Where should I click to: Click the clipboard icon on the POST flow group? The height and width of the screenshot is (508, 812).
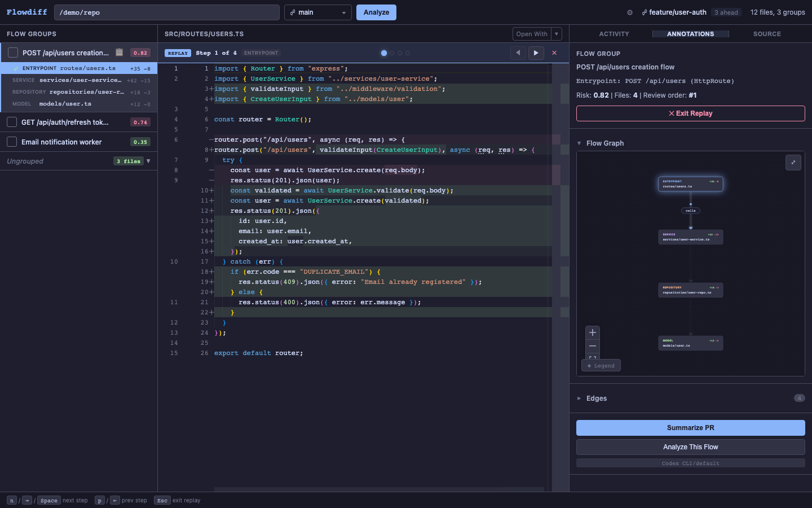(119, 52)
